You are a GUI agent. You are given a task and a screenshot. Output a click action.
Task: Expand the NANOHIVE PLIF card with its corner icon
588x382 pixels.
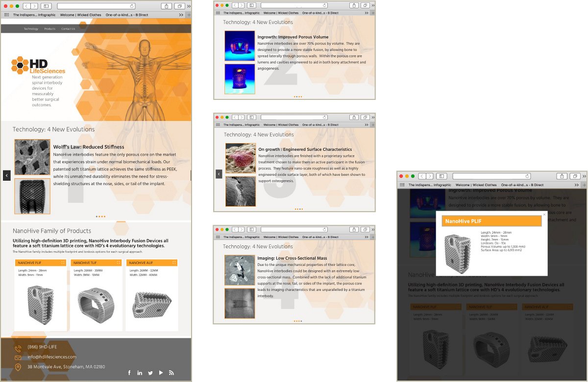click(63, 263)
